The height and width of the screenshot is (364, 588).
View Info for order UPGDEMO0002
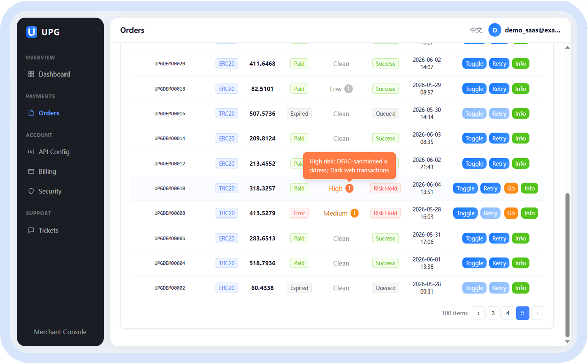[520, 288]
